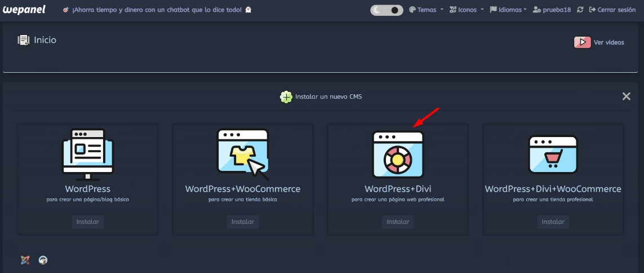This screenshot has width=644, height=273.
Task: Click the WordPress title text
Action: coord(87,189)
